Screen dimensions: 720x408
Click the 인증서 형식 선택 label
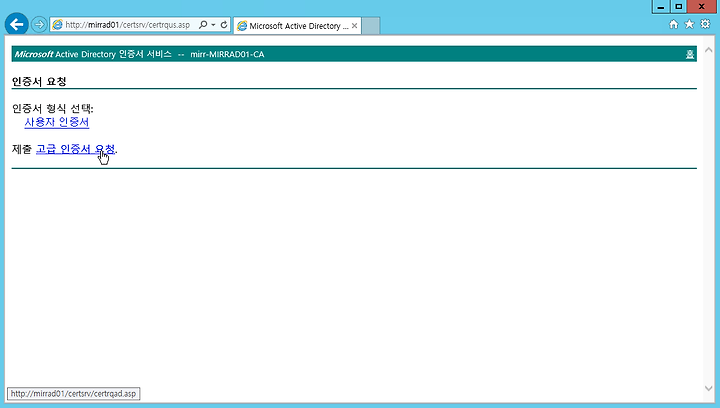(x=52, y=109)
